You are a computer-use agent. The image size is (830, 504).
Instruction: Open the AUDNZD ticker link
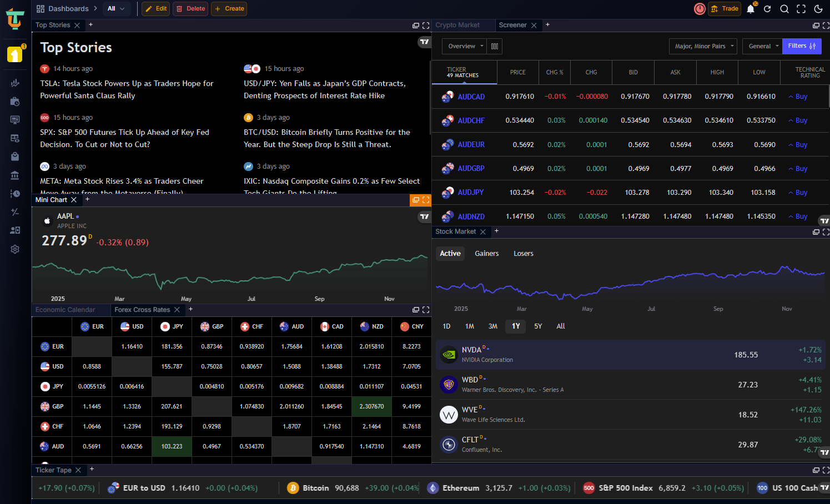(x=471, y=216)
